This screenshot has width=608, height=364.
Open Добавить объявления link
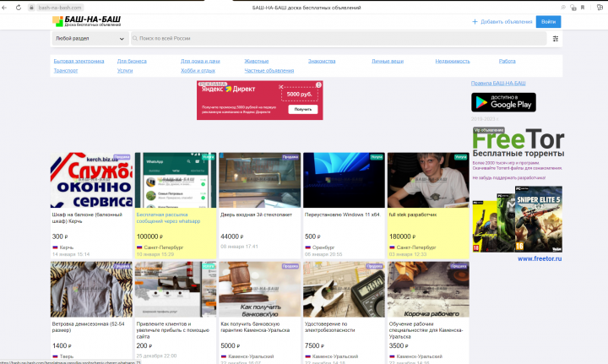pos(506,22)
